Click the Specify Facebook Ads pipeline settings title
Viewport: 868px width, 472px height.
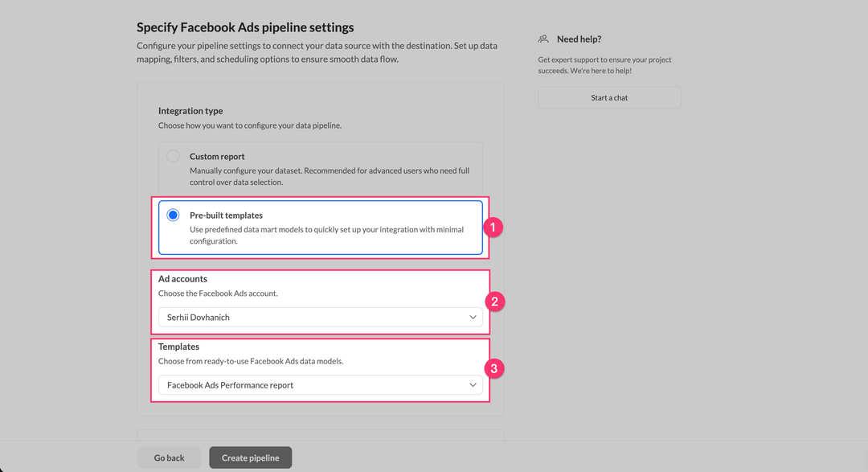[245, 28]
